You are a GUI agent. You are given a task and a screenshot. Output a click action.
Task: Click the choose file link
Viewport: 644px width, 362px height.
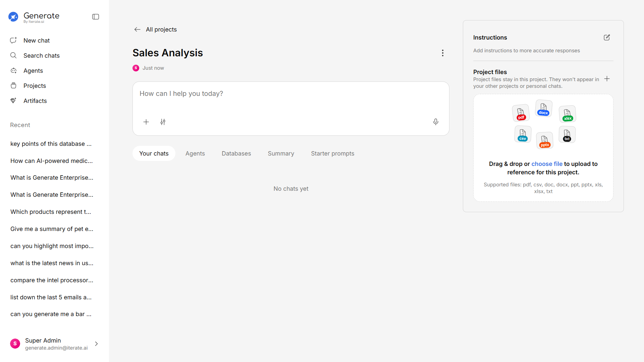[547, 164]
